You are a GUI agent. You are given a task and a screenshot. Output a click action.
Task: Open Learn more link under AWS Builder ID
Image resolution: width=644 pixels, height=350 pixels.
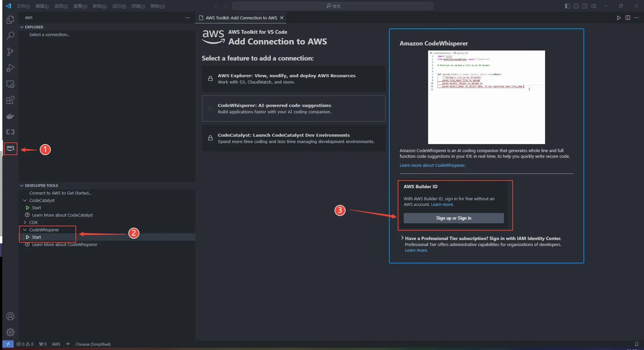click(442, 204)
